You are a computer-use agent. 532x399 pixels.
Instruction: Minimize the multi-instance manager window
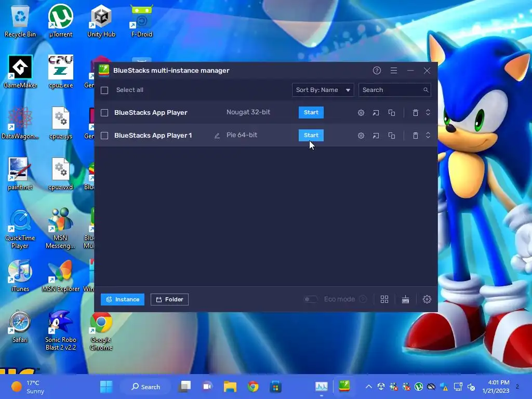pyautogui.click(x=410, y=70)
